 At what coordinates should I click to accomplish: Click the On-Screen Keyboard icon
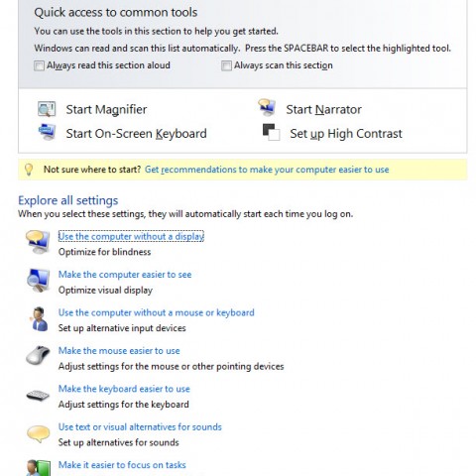(47, 132)
